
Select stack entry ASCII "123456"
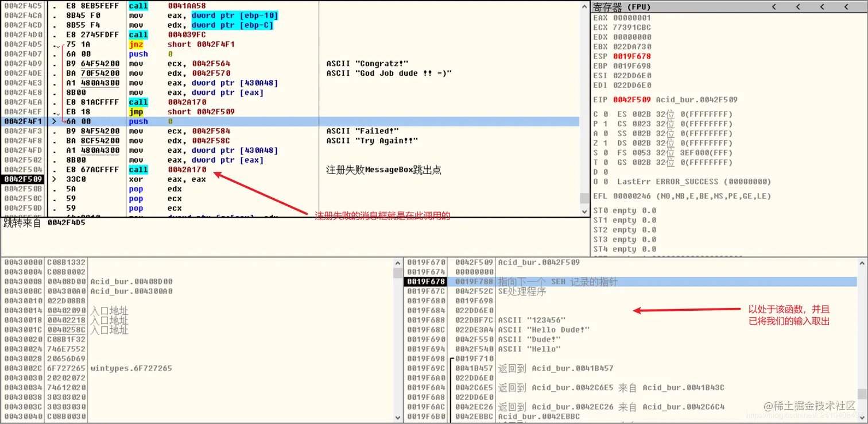(x=631, y=320)
